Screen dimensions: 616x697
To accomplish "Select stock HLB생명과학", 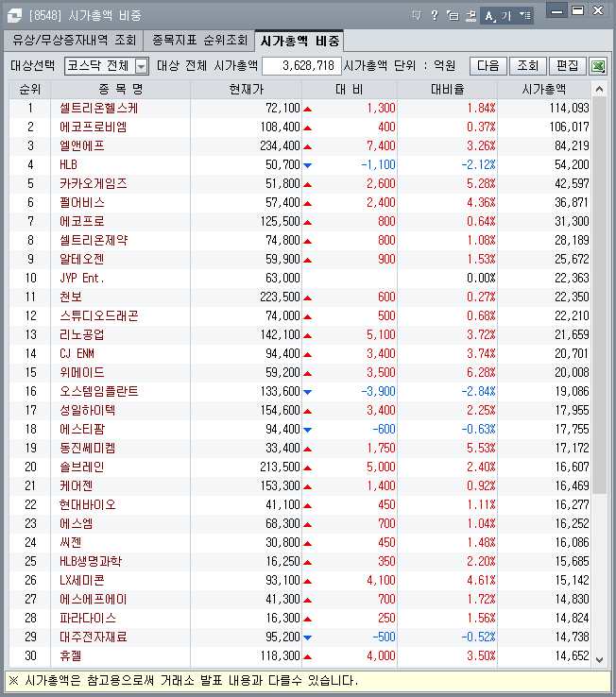I will (x=91, y=561).
